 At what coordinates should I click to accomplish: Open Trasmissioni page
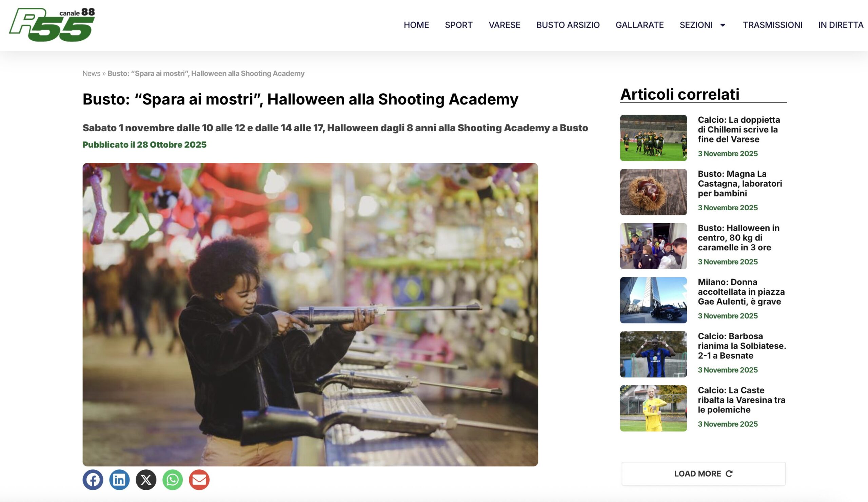click(772, 25)
